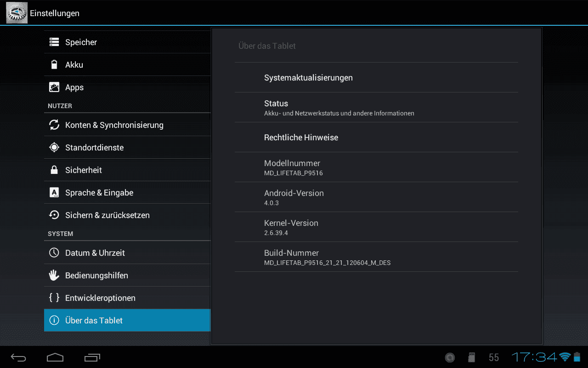Tap the Modellnummer entry
588x368 pixels.
click(x=376, y=167)
